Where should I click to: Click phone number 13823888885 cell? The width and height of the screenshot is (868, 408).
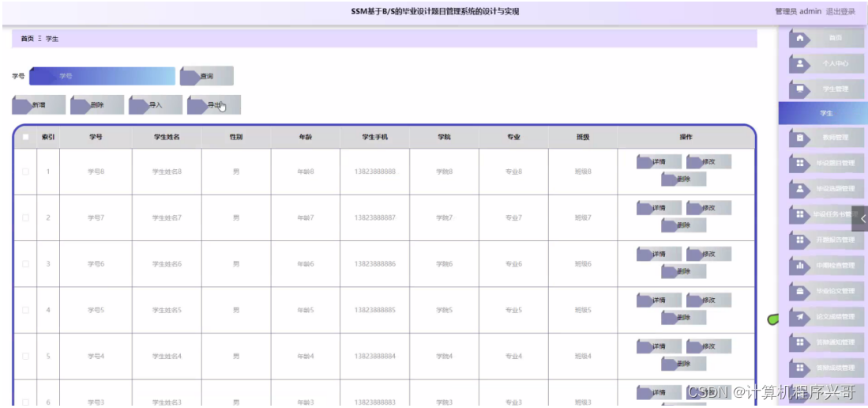[375, 310]
